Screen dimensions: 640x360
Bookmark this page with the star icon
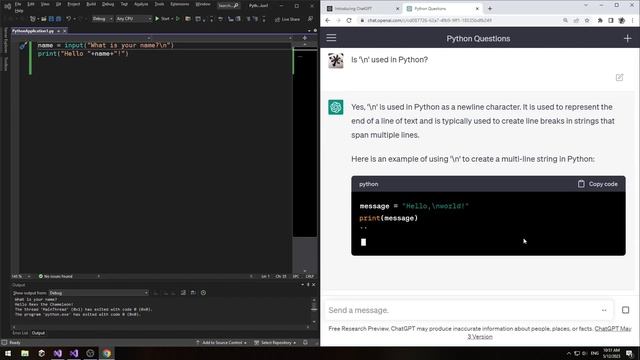click(587, 20)
